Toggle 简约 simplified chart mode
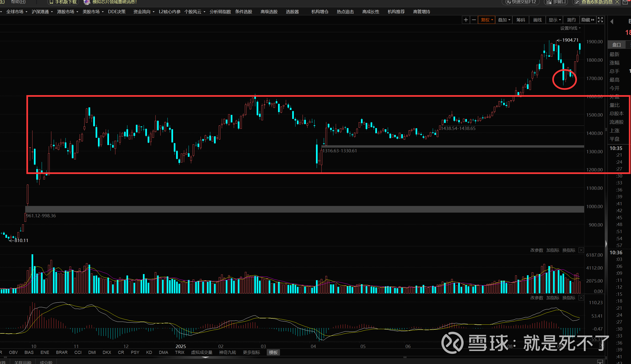 [571, 20]
